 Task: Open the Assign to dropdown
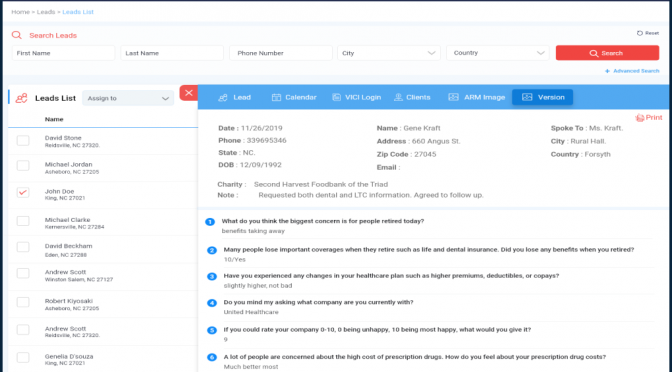pyautogui.click(x=128, y=98)
